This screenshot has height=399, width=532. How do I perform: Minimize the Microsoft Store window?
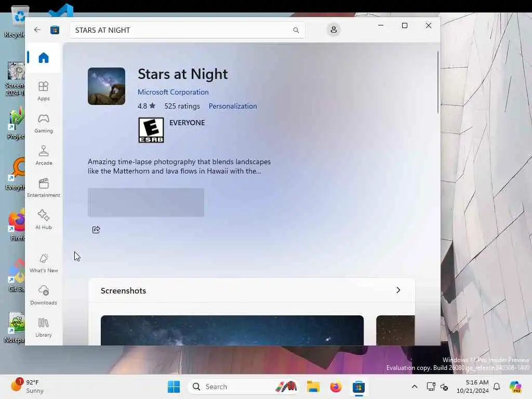coord(381,25)
